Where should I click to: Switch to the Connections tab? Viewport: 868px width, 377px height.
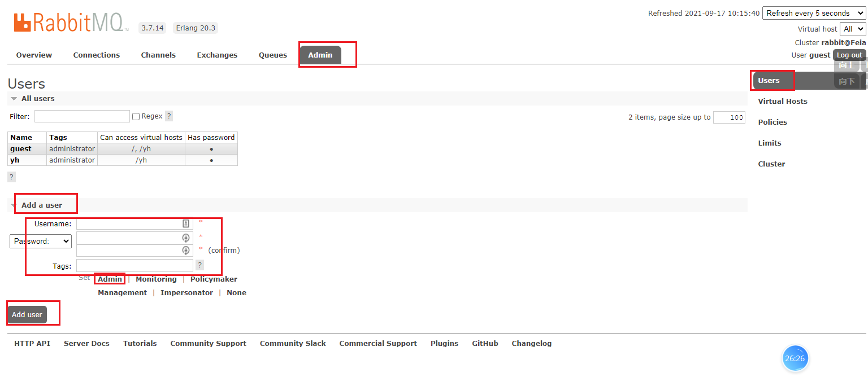tap(97, 55)
